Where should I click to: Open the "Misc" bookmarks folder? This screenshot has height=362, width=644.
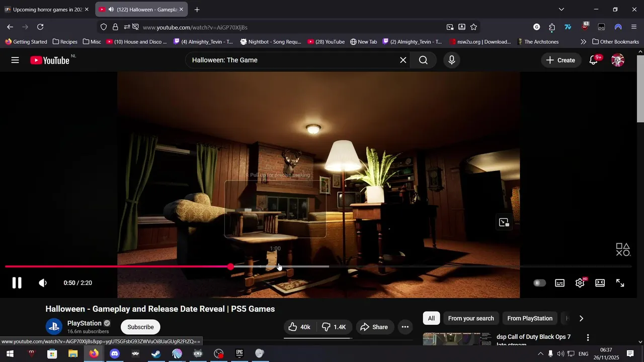click(92, 42)
